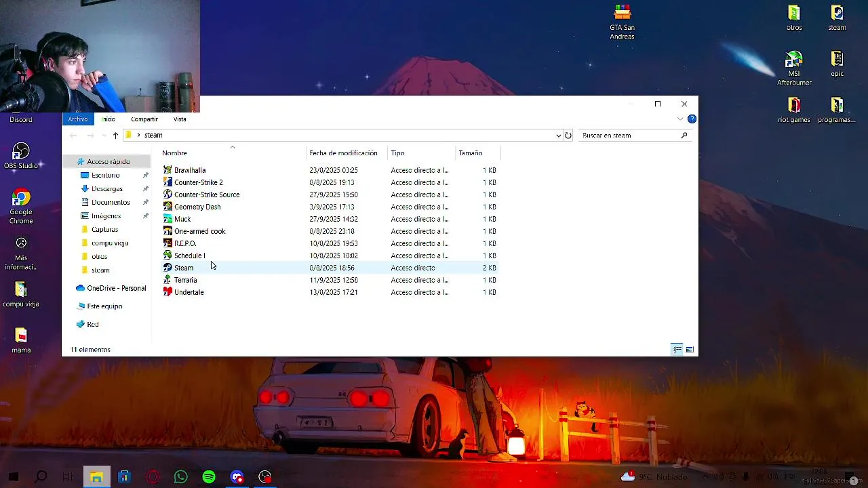Screen dimensions: 868x488
Task: Expand the Explorer ribbon chevron
Action: 680,119
